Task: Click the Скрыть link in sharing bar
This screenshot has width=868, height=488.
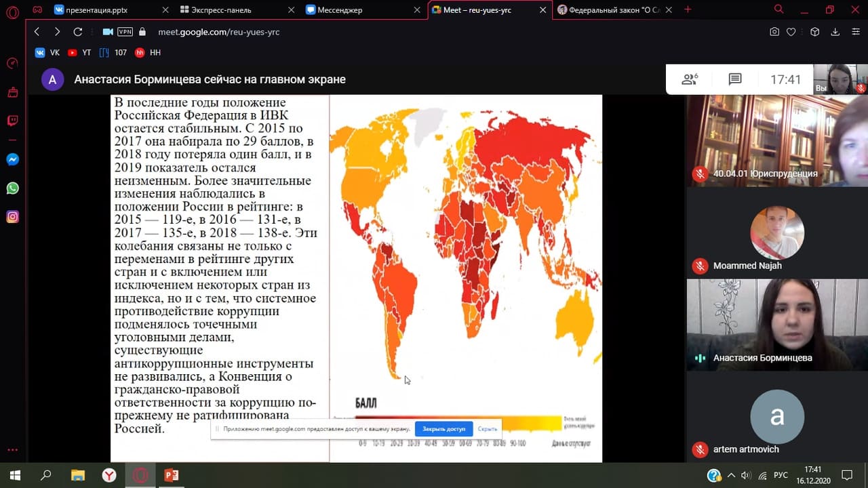Action: pos(487,429)
